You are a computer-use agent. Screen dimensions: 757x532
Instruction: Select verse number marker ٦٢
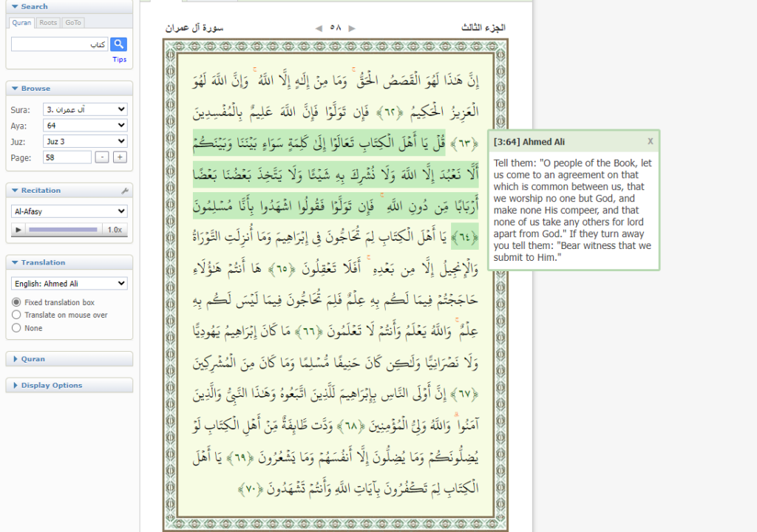[390, 114]
